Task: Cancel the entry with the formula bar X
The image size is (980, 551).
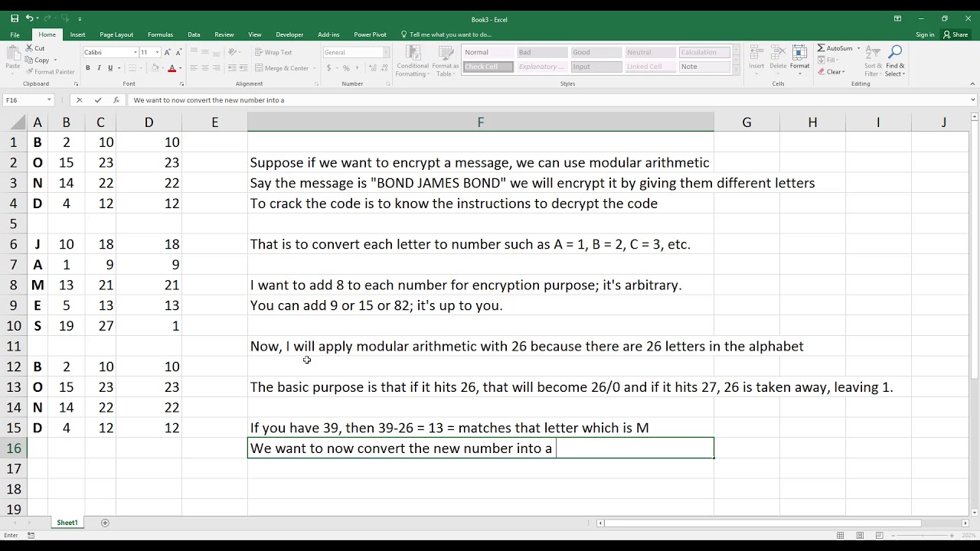Action: coord(80,100)
